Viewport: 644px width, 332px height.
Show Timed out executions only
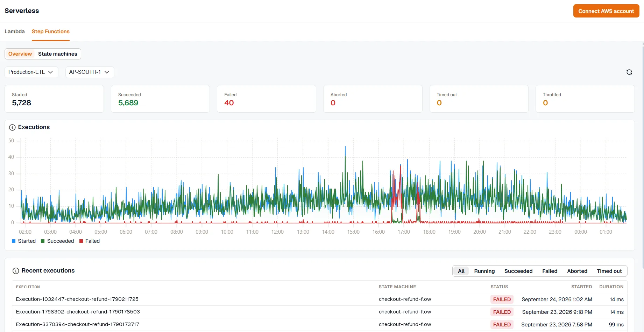pos(609,271)
